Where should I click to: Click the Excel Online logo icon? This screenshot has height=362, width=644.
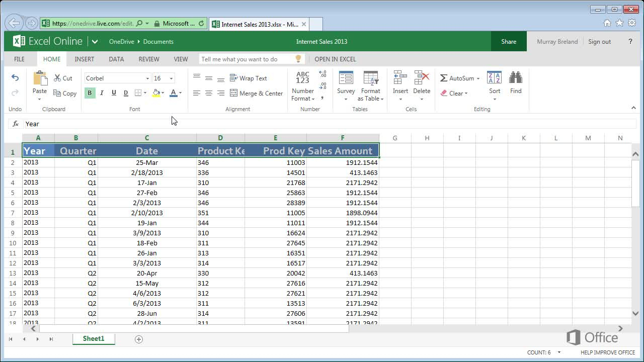point(19,41)
